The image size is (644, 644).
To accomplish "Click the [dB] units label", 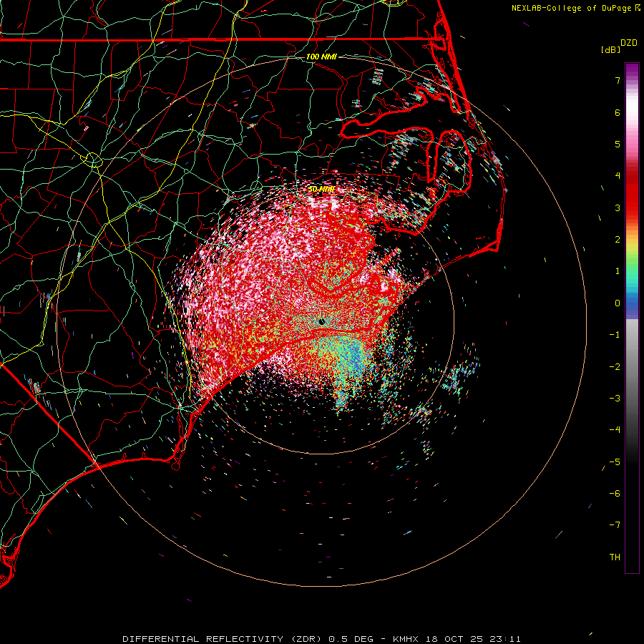I will [611, 50].
